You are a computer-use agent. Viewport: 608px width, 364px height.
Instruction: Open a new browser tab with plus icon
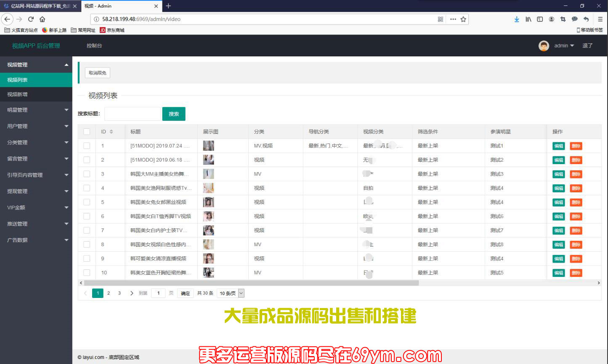click(x=168, y=6)
